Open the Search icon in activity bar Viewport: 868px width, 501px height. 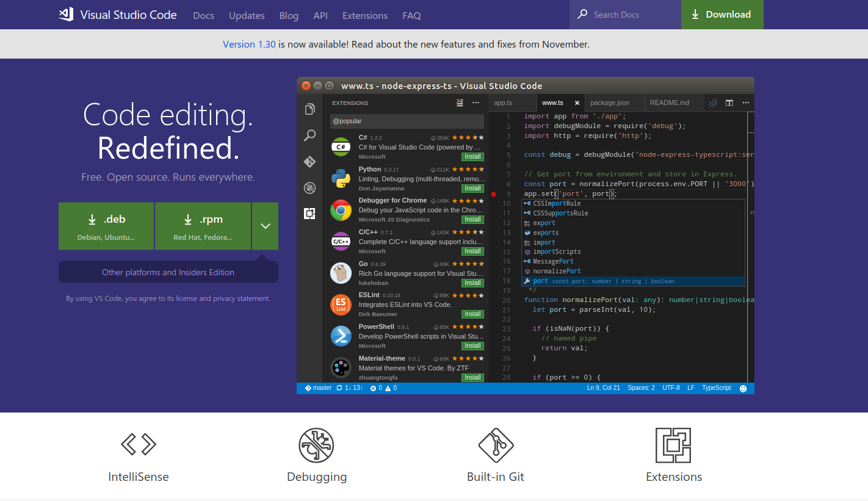[310, 135]
